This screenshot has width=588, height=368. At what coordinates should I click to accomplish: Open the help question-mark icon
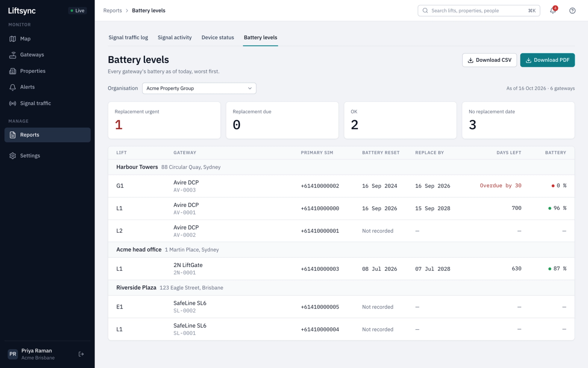tap(572, 11)
